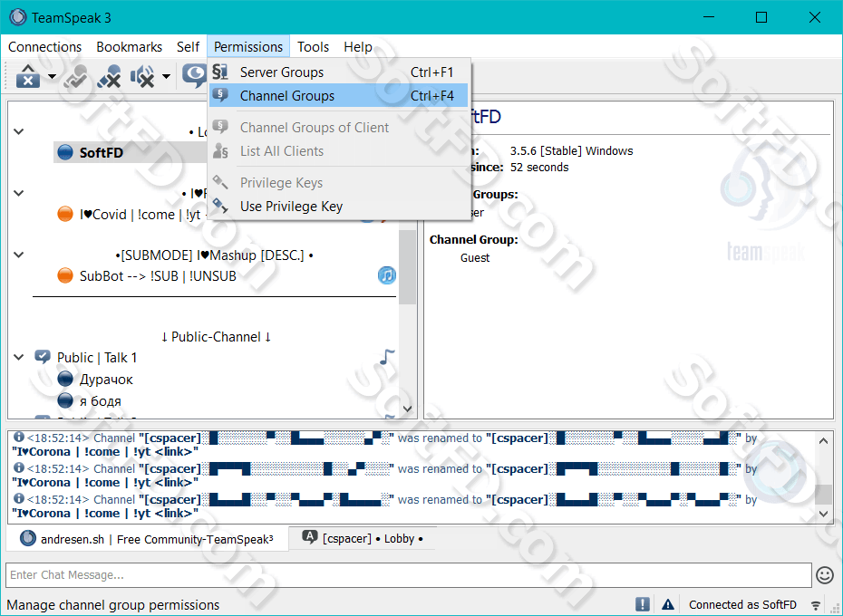The width and height of the screenshot is (843, 616).
Task: Open the away status dropdown arrow
Action: [52, 76]
